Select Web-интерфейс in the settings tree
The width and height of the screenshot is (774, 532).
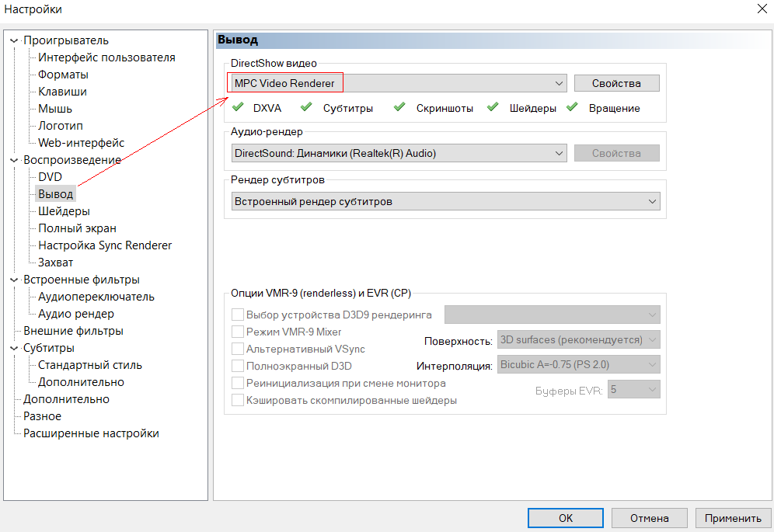point(82,143)
